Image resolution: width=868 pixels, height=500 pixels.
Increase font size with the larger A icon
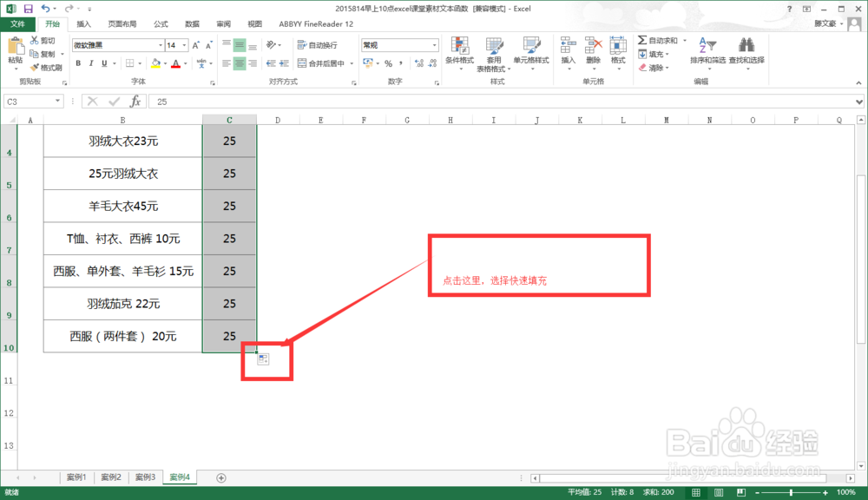(195, 45)
